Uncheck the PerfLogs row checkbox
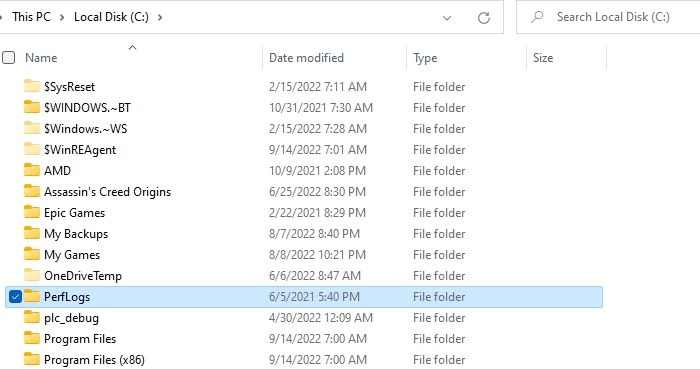The image size is (700, 369). 15,296
